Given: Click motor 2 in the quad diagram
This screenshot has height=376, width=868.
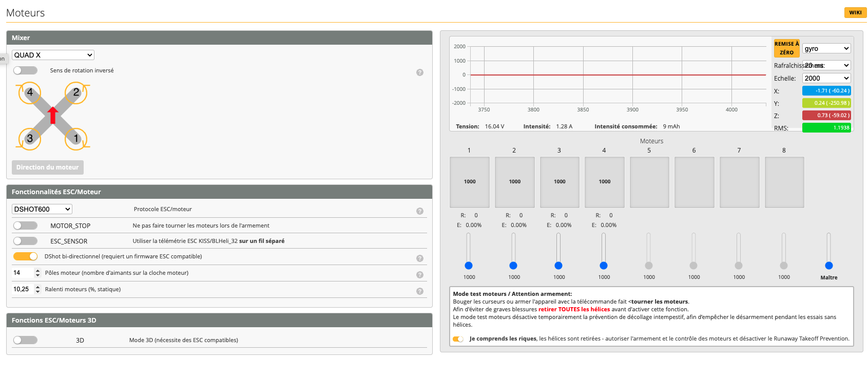Looking at the screenshot, I should coord(76,92).
